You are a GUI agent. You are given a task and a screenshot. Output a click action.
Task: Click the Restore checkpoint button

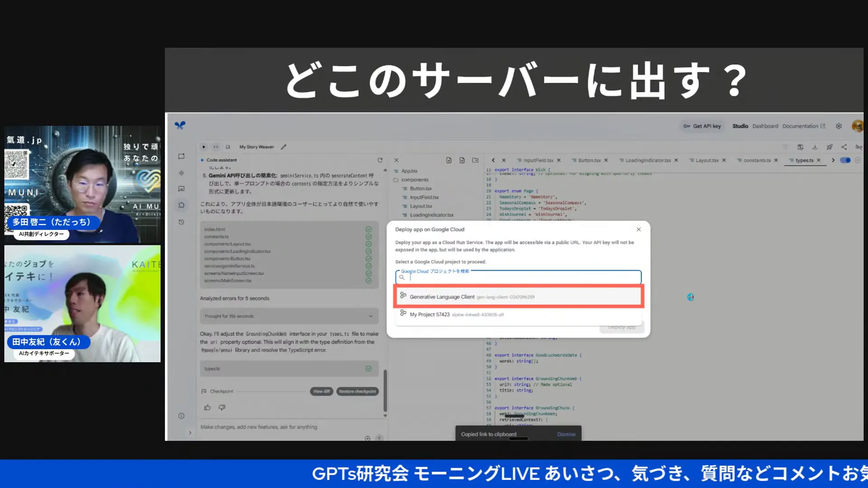(x=357, y=391)
